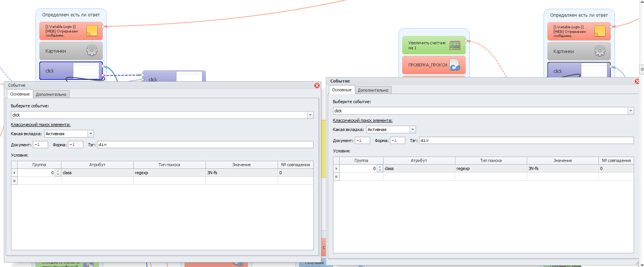Viewport: 644px width, 267px height.
Task: Click the Тип поиска column header in left table
Action: pos(169,165)
